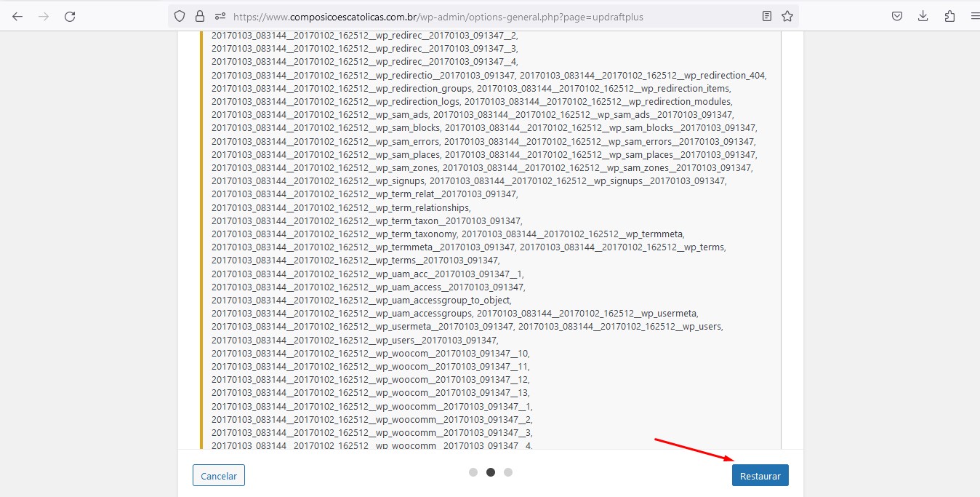The width and height of the screenshot is (980, 497).
Task: Go back to the previous page
Action: [x=17, y=16]
